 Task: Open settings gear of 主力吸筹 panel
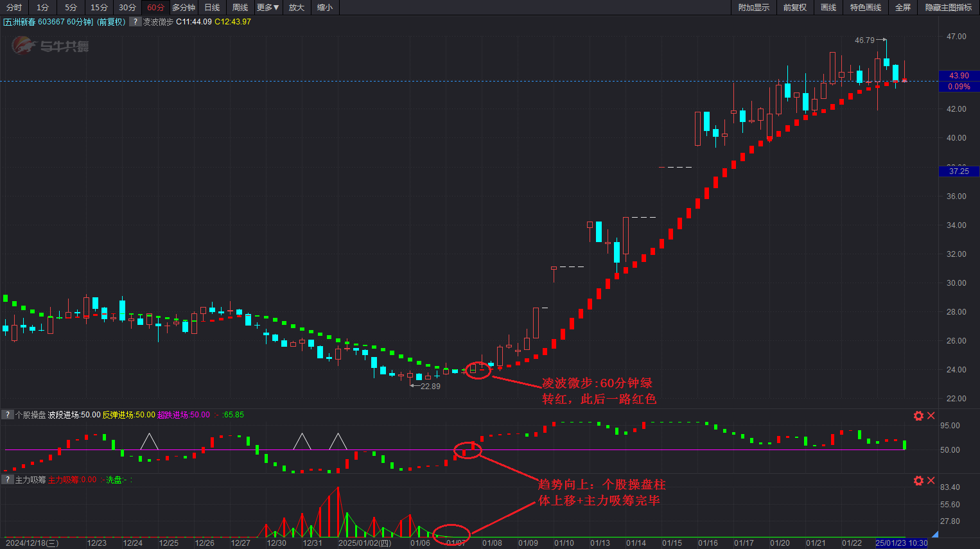tap(918, 480)
